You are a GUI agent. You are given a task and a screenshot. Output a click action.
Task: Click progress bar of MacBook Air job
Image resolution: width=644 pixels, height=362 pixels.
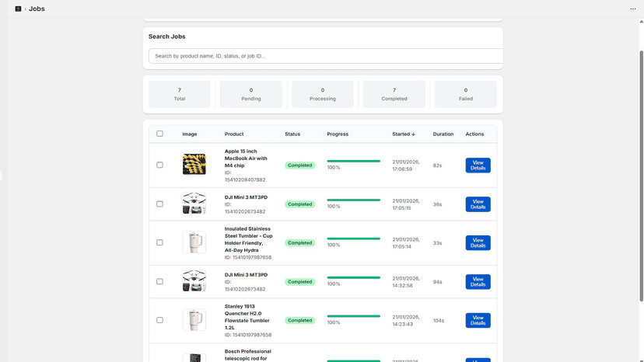tap(354, 162)
